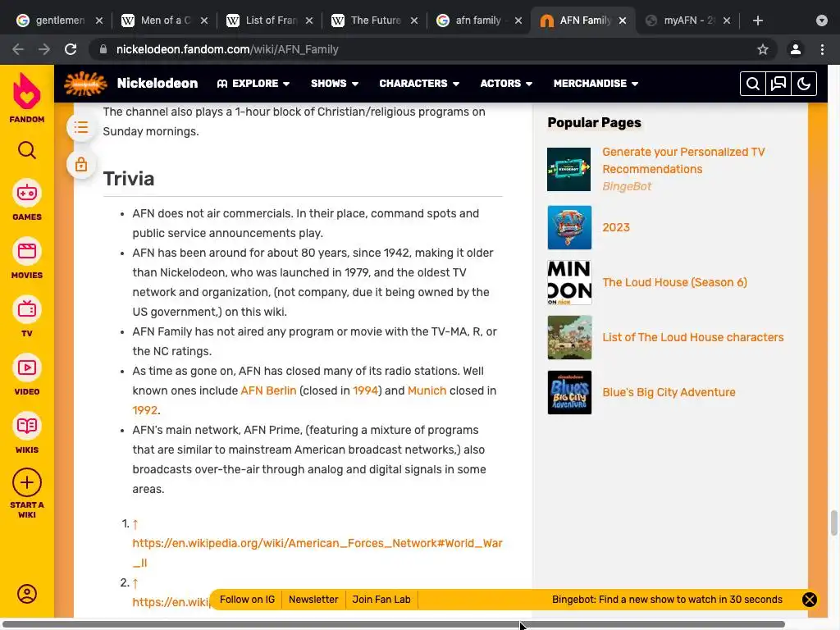Jump up via reference 2 arrow
Image resolution: width=840 pixels, height=630 pixels.
point(135,583)
